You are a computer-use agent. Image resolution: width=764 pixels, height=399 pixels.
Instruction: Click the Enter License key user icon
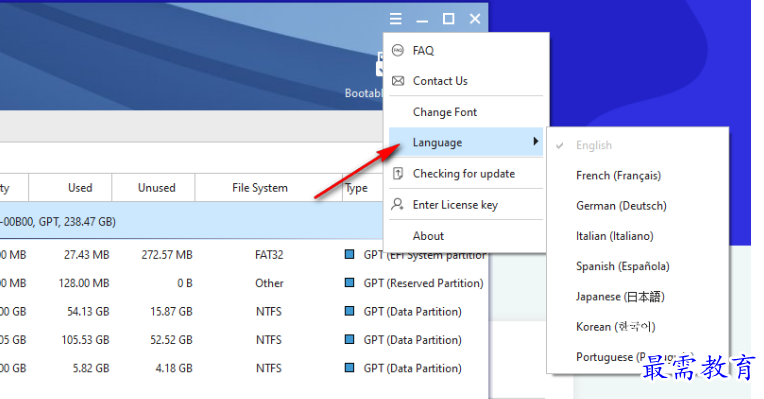tap(398, 204)
